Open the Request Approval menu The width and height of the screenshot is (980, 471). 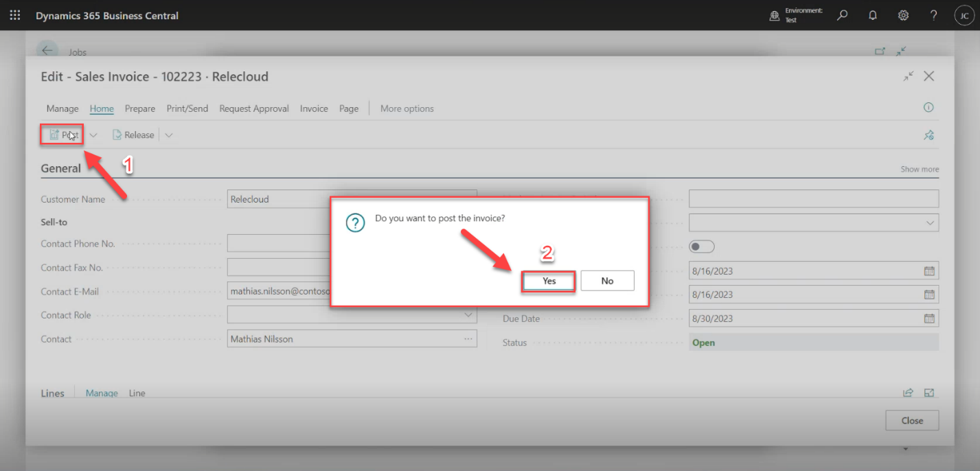coord(254,108)
